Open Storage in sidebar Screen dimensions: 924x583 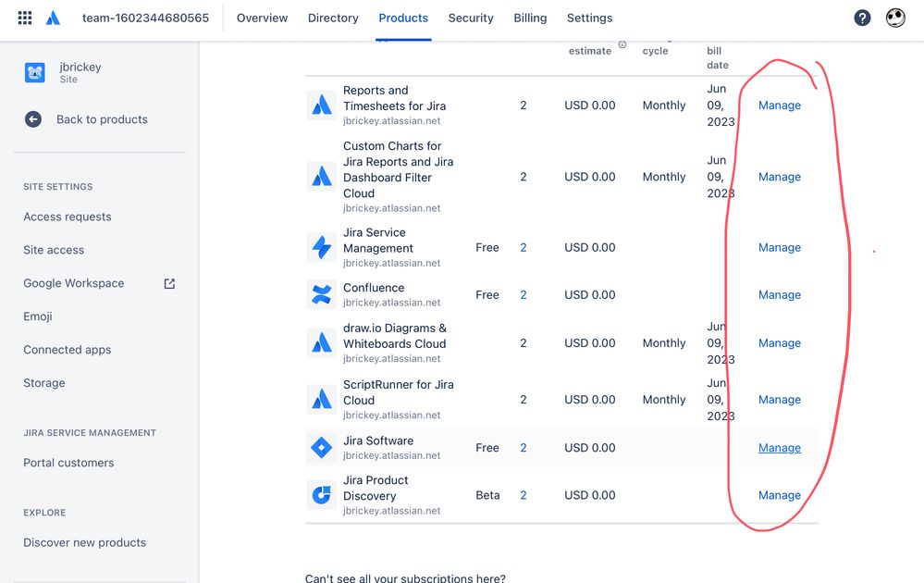[x=44, y=383]
